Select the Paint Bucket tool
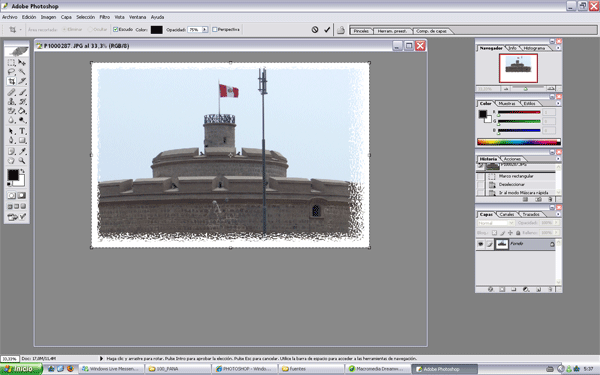This screenshot has height=375, width=600. [22, 111]
